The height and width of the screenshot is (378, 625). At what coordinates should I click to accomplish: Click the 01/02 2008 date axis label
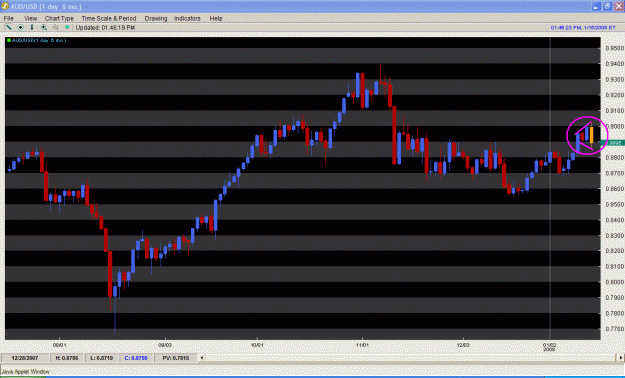[x=550, y=346]
